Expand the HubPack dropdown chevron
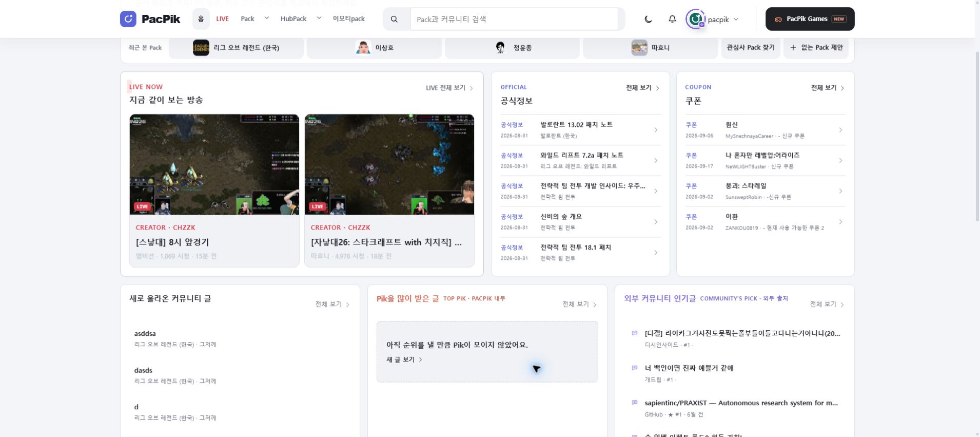The image size is (980, 437). pos(319,18)
